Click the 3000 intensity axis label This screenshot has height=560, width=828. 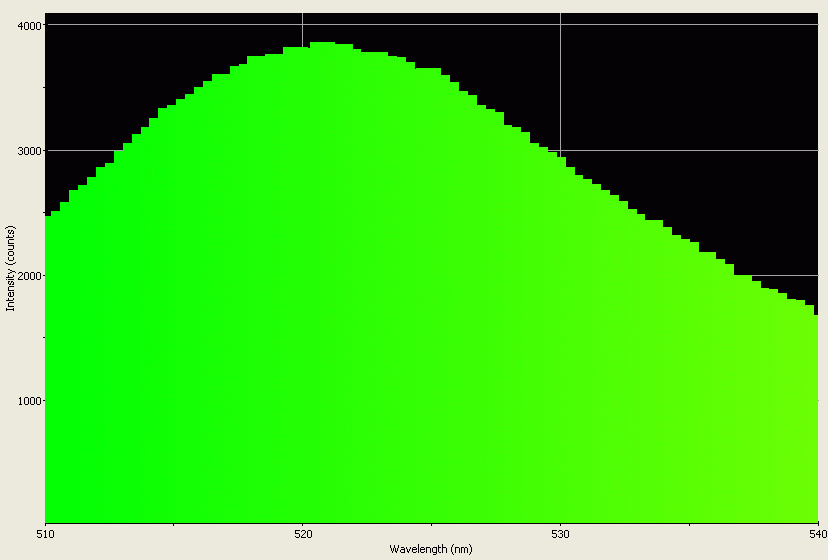pyautogui.click(x=30, y=151)
